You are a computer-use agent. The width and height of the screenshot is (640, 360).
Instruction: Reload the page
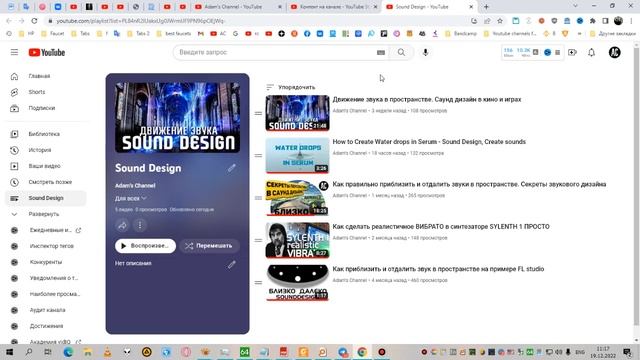pyautogui.click(x=34, y=21)
